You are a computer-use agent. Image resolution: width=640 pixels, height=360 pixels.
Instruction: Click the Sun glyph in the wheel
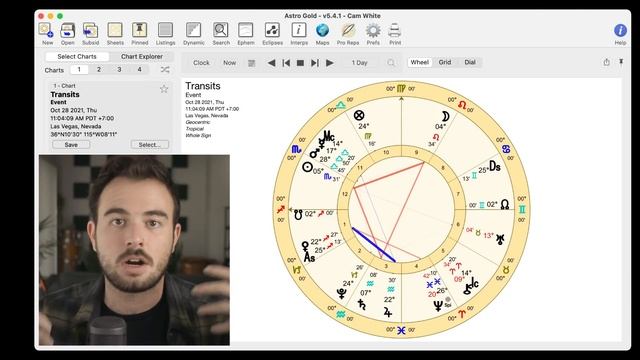(x=307, y=167)
